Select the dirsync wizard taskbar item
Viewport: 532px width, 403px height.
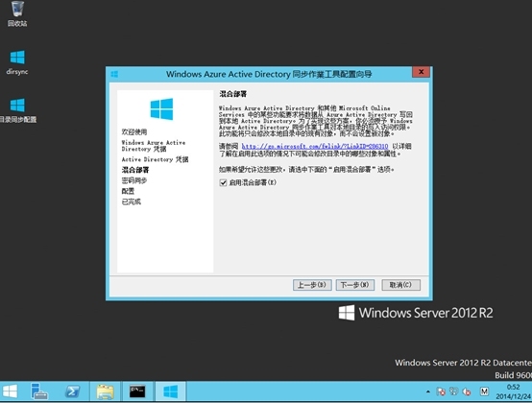(170, 391)
